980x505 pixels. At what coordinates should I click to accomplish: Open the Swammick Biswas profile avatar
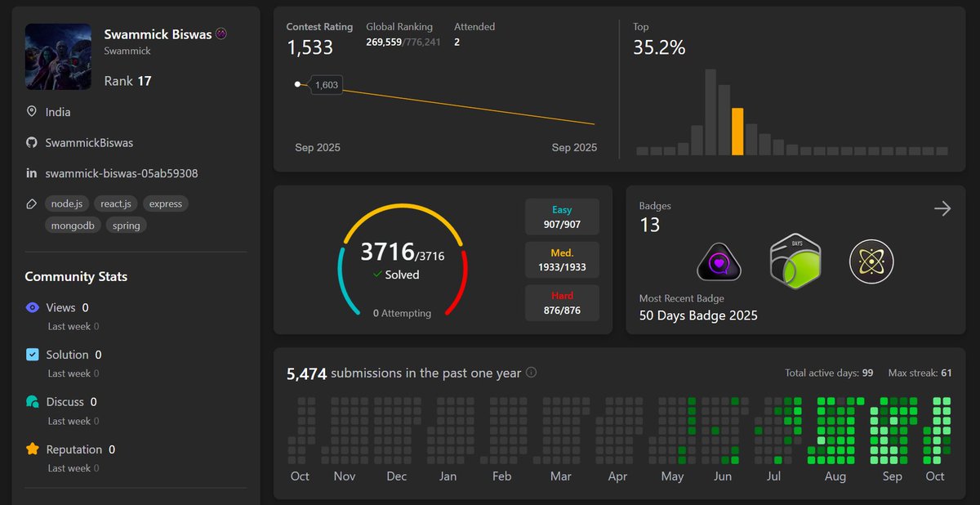[x=58, y=56]
